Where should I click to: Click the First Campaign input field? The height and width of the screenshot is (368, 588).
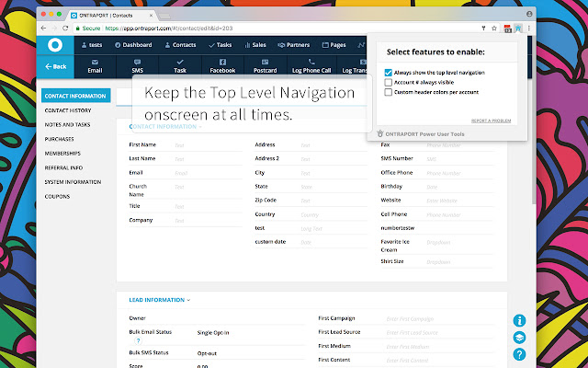click(x=441, y=319)
